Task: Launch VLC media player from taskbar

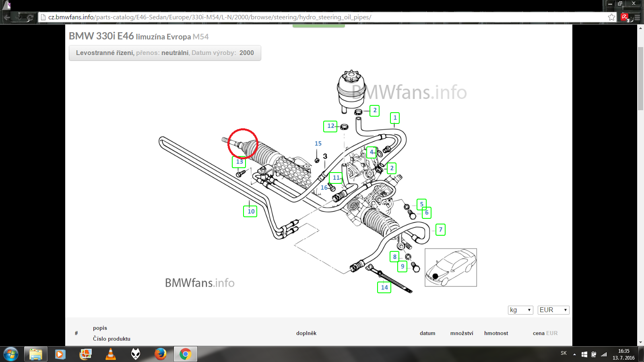Action: click(110, 354)
